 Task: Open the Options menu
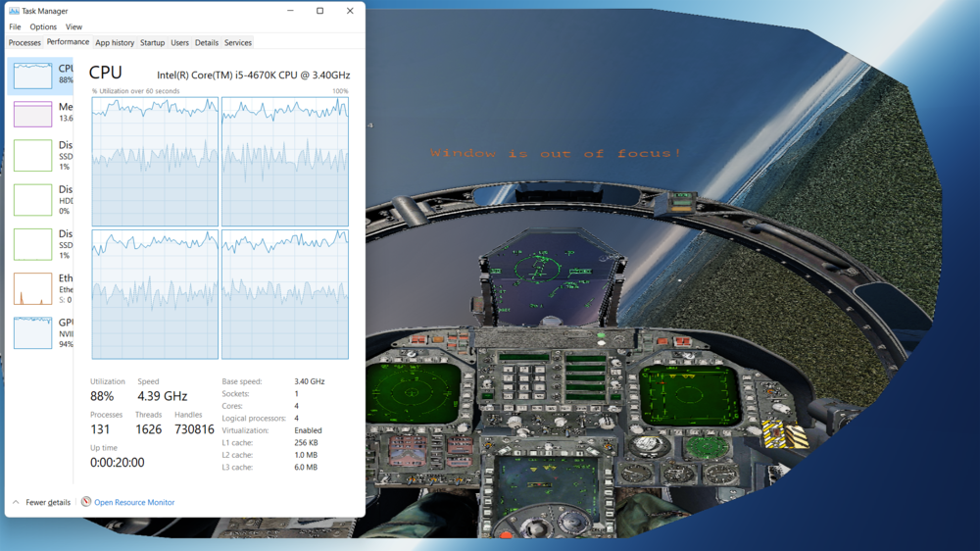[43, 26]
